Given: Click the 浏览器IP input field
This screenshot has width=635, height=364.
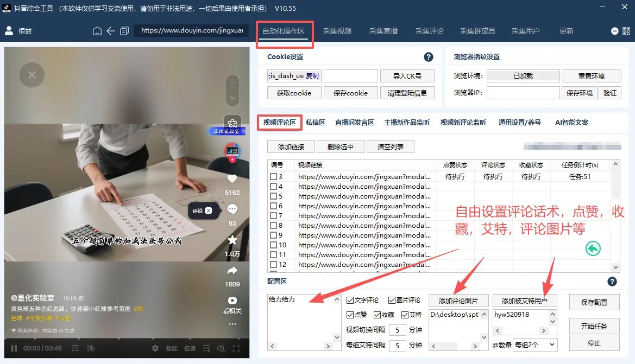Looking at the screenshot, I should pyautogui.click(x=523, y=93).
